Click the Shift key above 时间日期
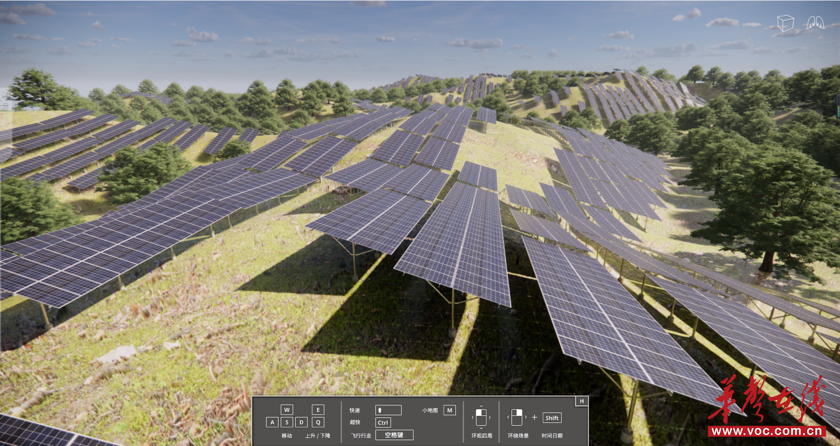This screenshot has height=446, width=840. tap(552, 418)
